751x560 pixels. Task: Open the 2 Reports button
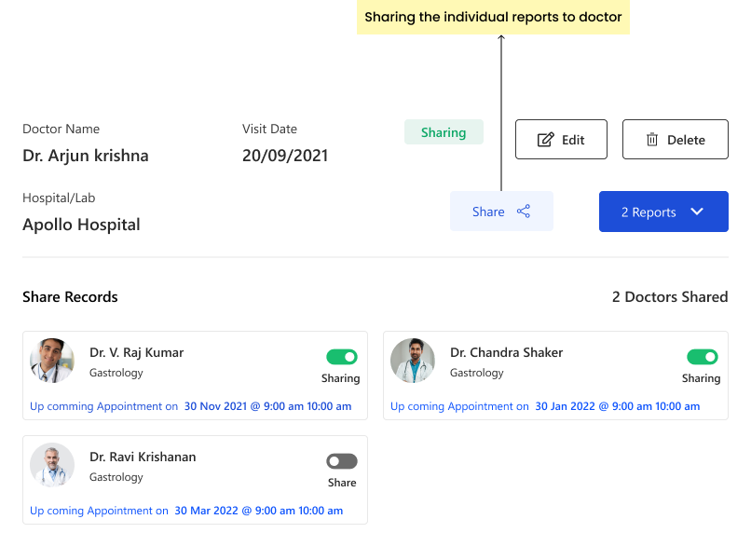click(663, 212)
